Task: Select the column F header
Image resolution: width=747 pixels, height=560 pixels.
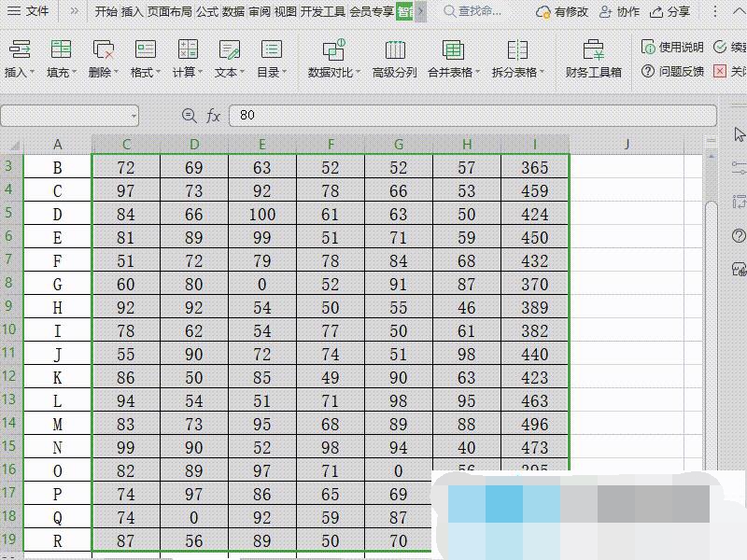Action: [331, 144]
